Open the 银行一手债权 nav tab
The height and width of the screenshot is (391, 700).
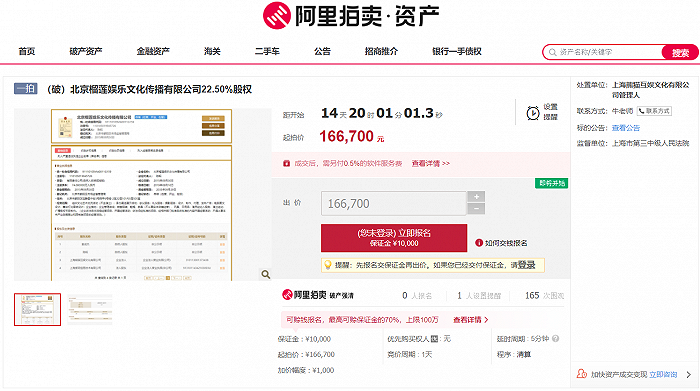point(457,51)
